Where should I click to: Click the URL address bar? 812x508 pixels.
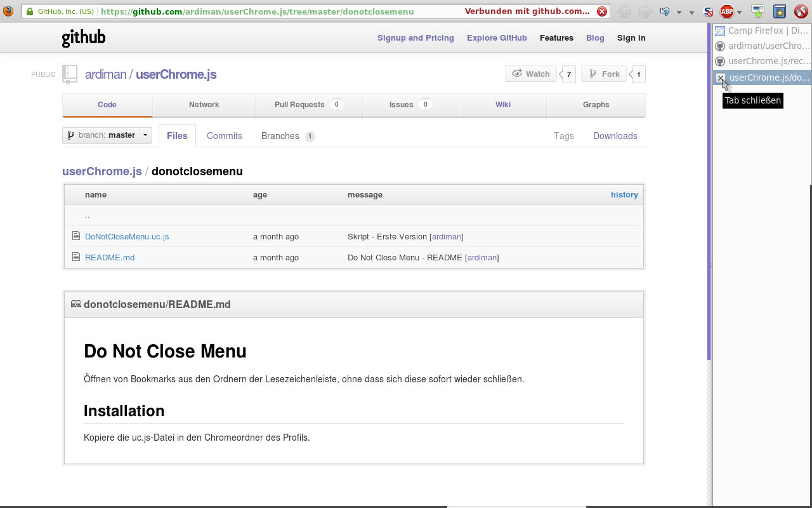(315, 11)
